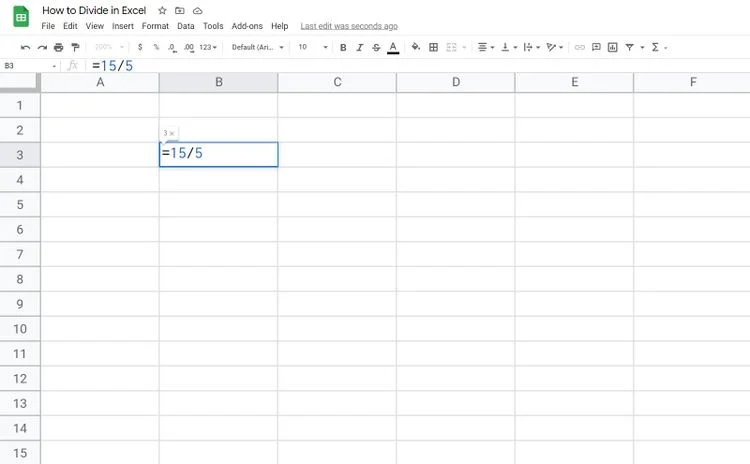Format as percent
The width and height of the screenshot is (750, 464).
click(x=156, y=47)
